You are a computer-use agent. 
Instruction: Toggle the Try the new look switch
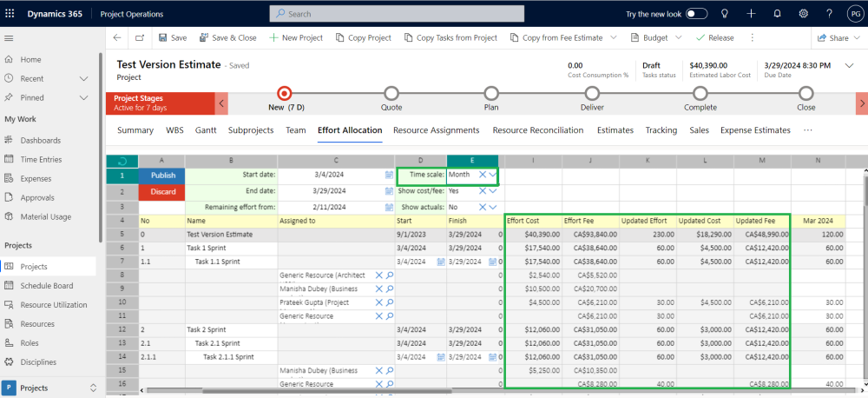point(696,14)
